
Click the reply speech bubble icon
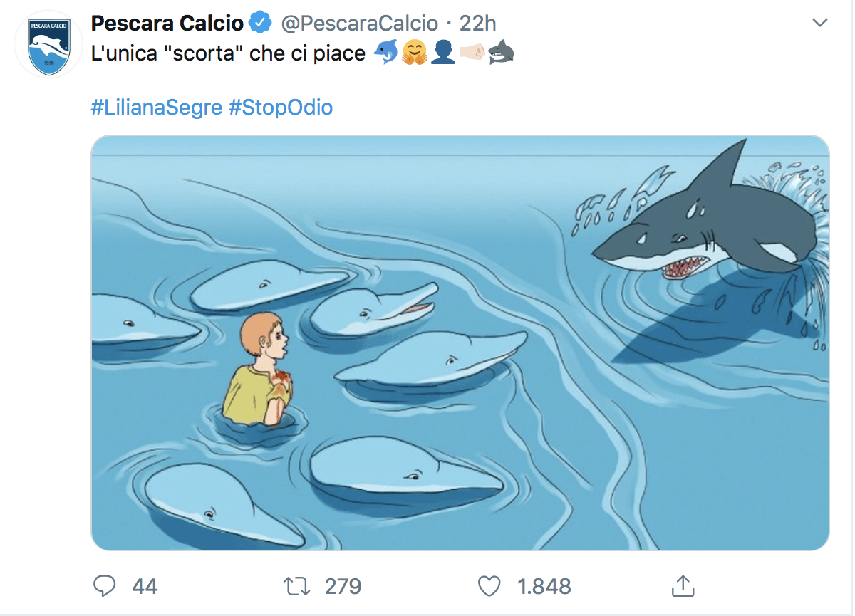pyautogui.click(x=105, y=586)
